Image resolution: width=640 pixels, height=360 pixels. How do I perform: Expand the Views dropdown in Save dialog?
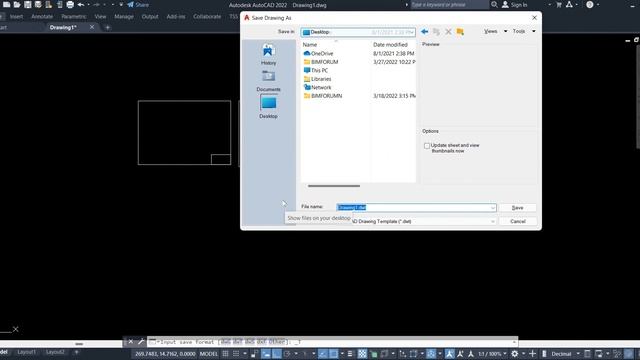point(505,31)
